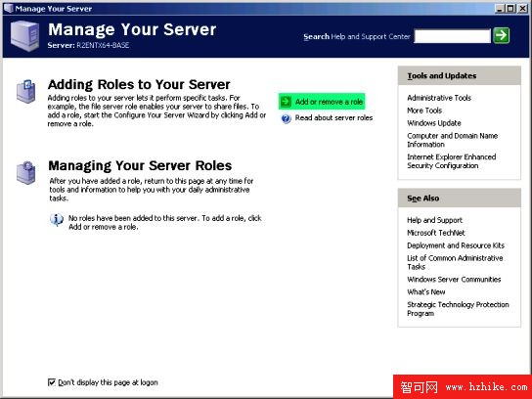
Task: Open Internet Explorer Enhanced Security Configuration
Action: [452, 161]
